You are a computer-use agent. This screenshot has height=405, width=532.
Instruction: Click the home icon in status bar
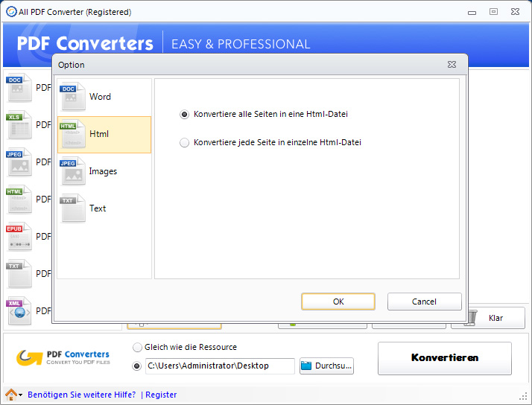coord(11,395)
